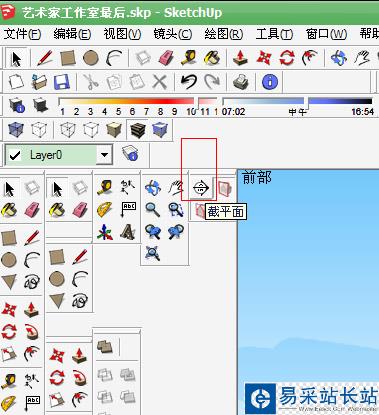379x415 pixels.
Task: Click the Copy icon beside the scissors
Action: click(x=113, y=82)
